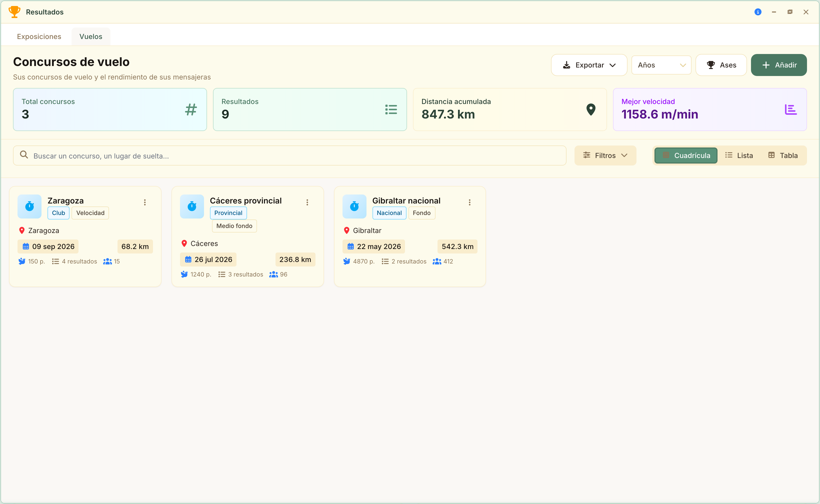Click the Buscar un concurso search field

(x=290, y=155)
